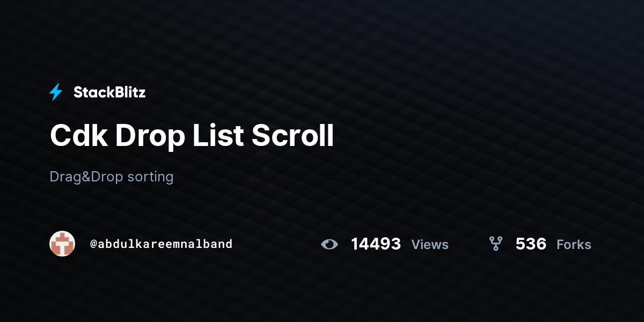Click the blue lightning bolt logo
Image resolution: width=644 pixels, height=322 pixels.
pyautogui.click(x=56, y=92)
